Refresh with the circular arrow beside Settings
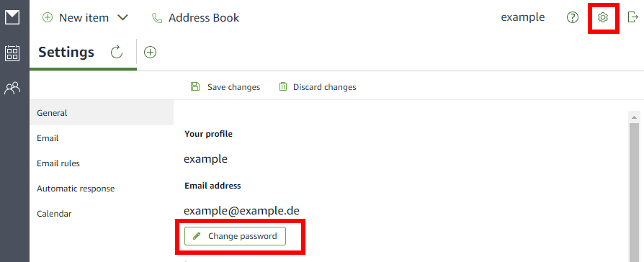 [x=117, y=52]
